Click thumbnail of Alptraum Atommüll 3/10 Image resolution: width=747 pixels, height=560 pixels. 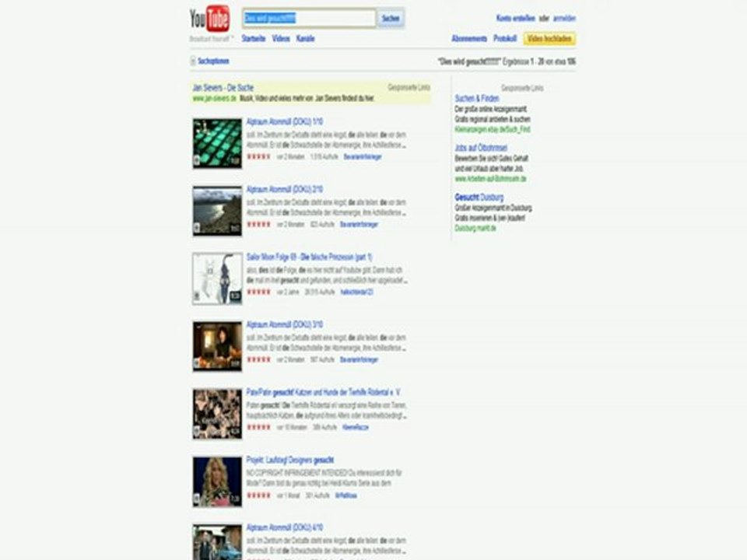[x=217, y=346]
